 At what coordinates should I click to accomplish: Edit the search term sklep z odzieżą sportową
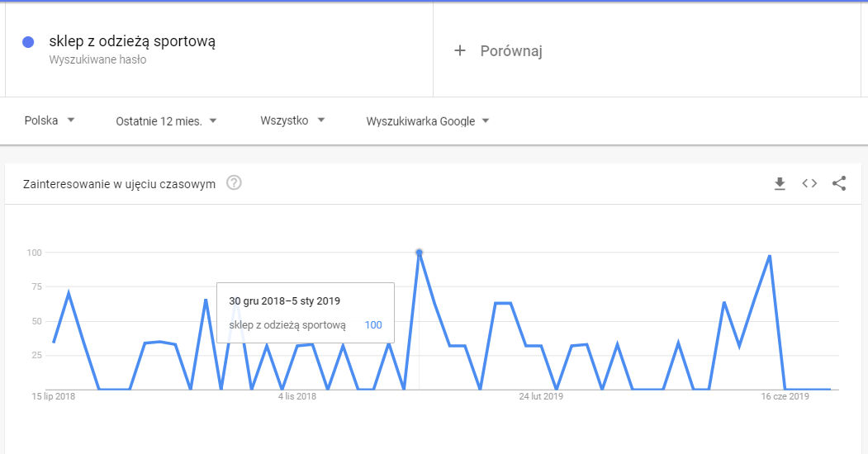[x=132, y=41]
